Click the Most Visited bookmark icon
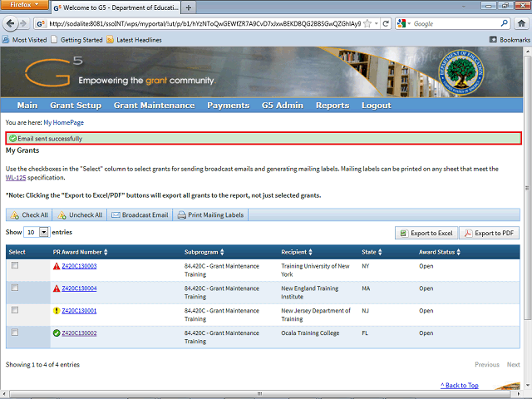 coord(6,40)
